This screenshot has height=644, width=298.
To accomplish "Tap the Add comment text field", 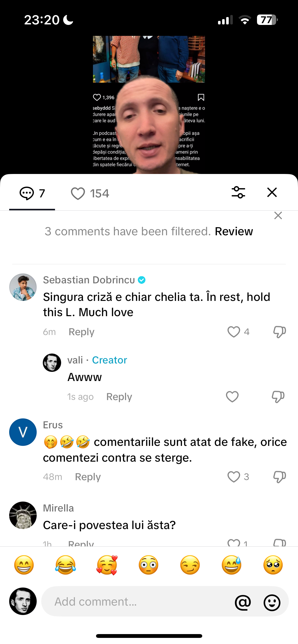I will [138, 602].
